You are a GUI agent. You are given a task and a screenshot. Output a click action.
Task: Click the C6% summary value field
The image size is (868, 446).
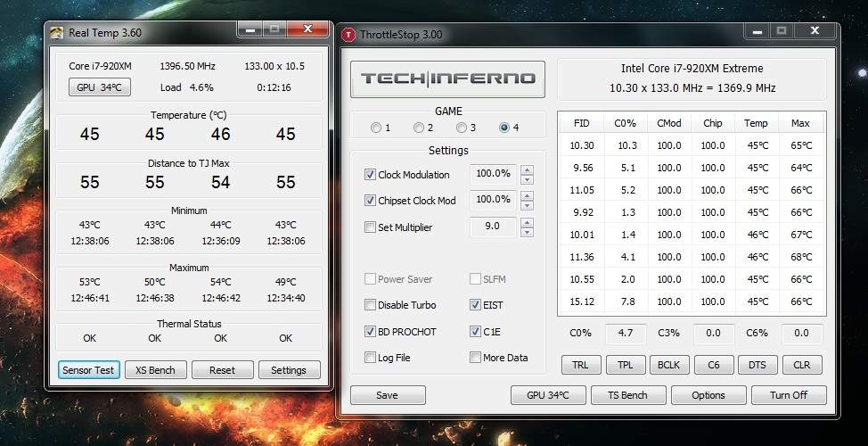click(802, 334)
